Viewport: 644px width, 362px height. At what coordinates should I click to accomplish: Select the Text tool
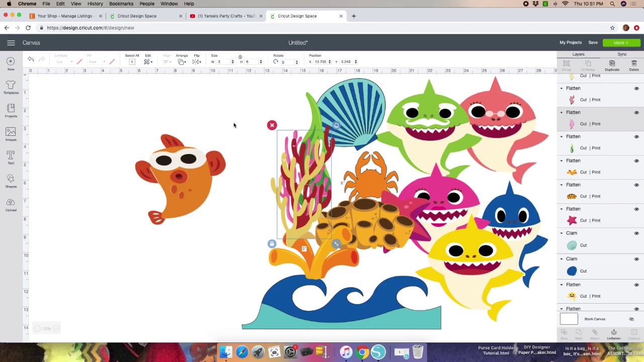tap(11, 157)
